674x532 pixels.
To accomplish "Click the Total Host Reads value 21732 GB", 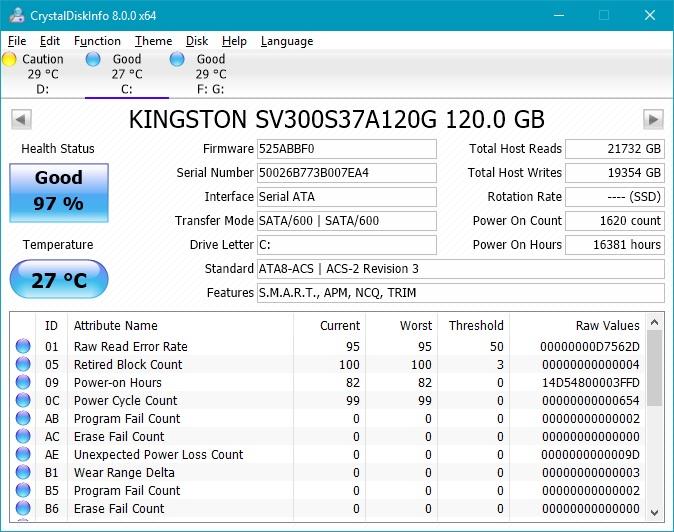I will tap(615, 149).
